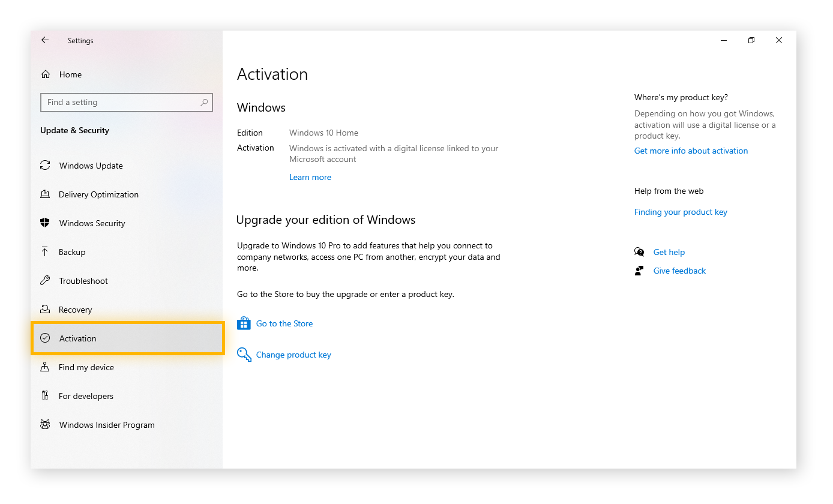This screenshot has width=833, height=504.
Task: Click the Store shopping bag icon
Action: (x=244, y=323)
